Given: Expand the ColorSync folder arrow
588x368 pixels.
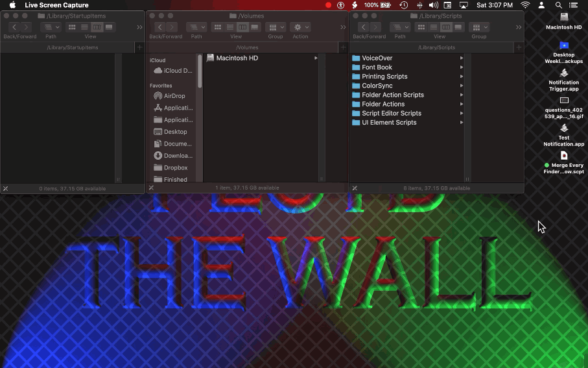Looking at the screenshot, I should tap(461, 86).
